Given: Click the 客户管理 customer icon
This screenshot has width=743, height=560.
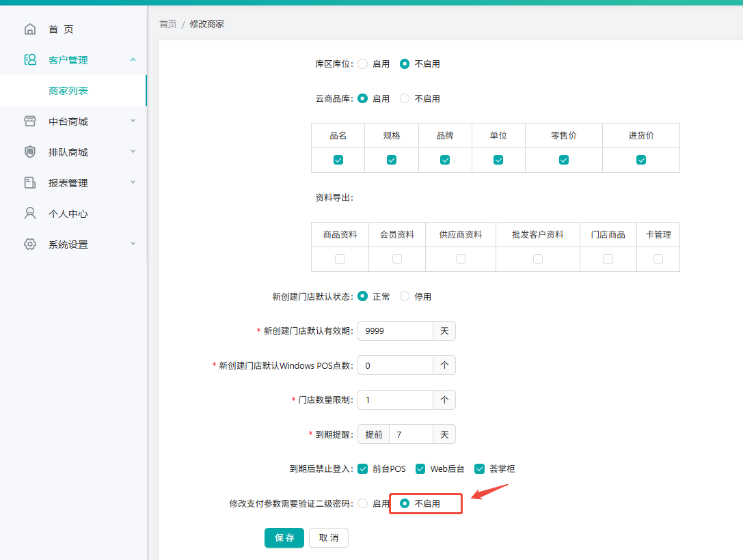Looking at the screenshot, I should click(30, 59).
